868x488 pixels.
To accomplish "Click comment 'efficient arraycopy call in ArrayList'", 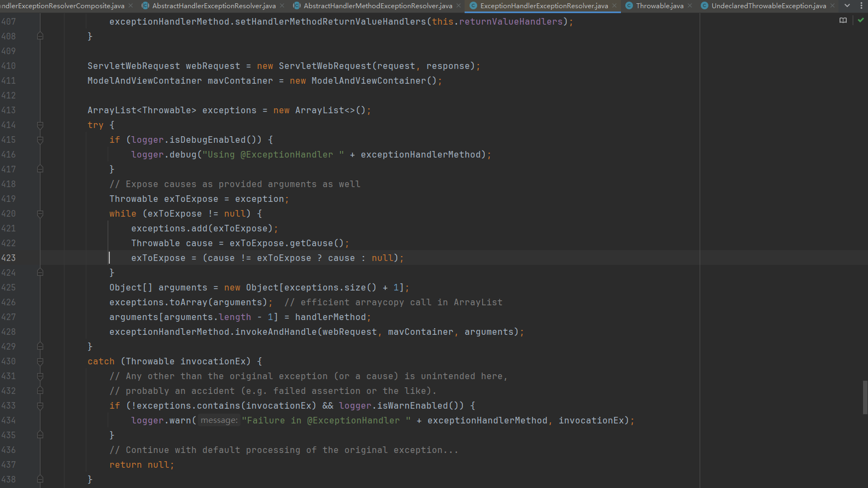I will pos(394,303).
